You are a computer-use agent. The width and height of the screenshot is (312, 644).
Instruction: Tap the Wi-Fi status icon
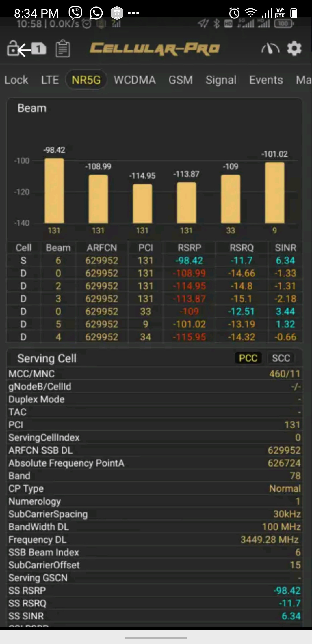pyautogui.click(x=250, y=13)
